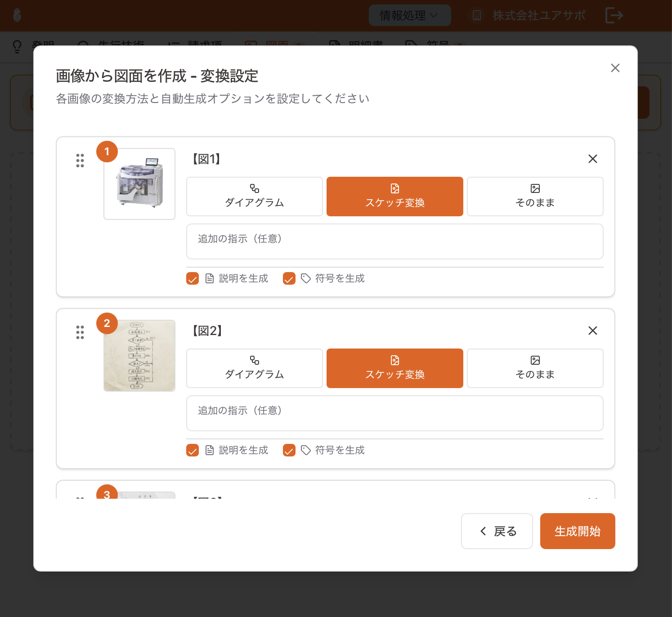This screenshot has width=672, height=617.
Task: Click the printer thumbnail of 図1
Action: pos(139,184)
